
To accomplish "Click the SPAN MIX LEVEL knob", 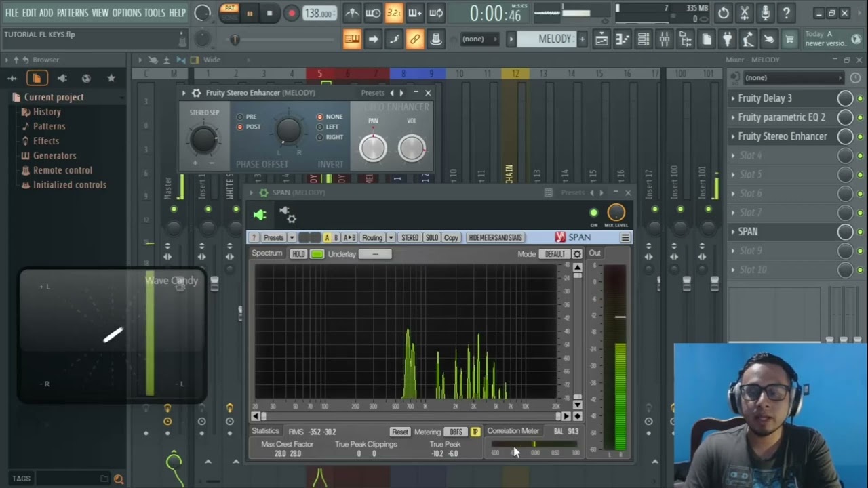I will point(616,213).
